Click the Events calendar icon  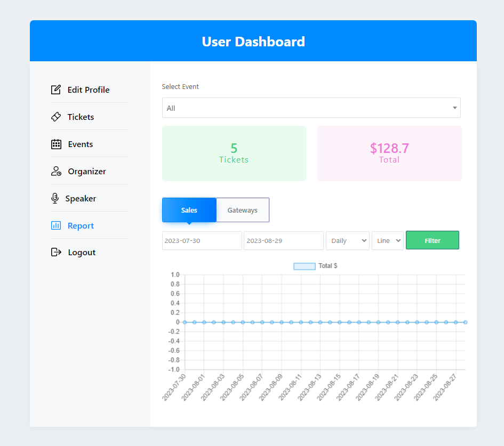pyautogui.click(x=56, y=144)
